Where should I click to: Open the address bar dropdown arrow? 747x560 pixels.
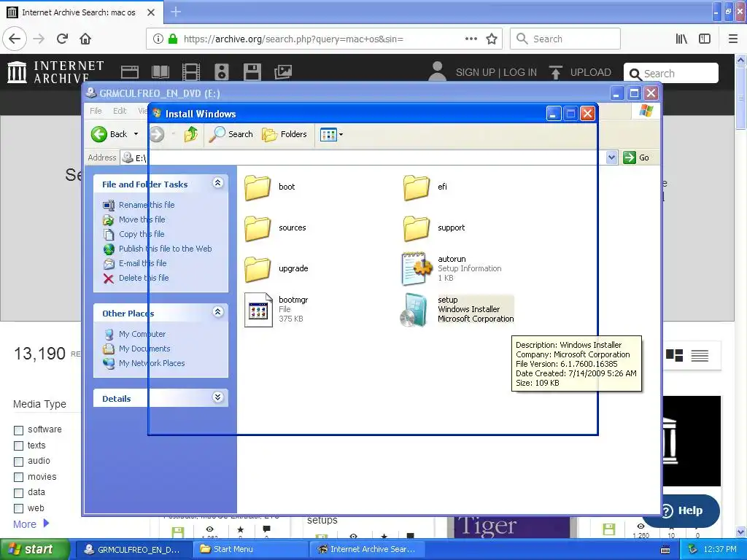coord(612,157)
